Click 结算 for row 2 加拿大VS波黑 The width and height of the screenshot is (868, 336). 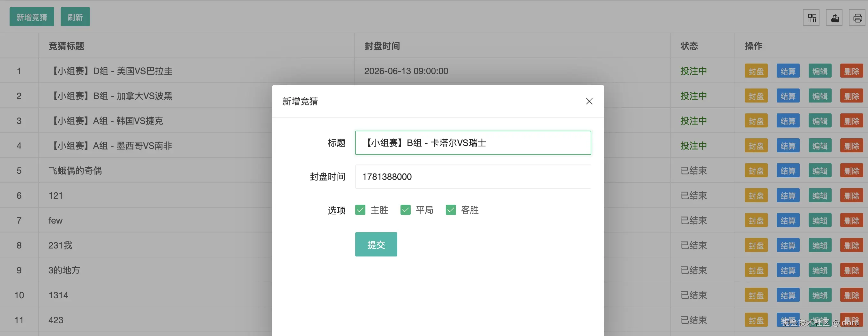click(788, 96)
